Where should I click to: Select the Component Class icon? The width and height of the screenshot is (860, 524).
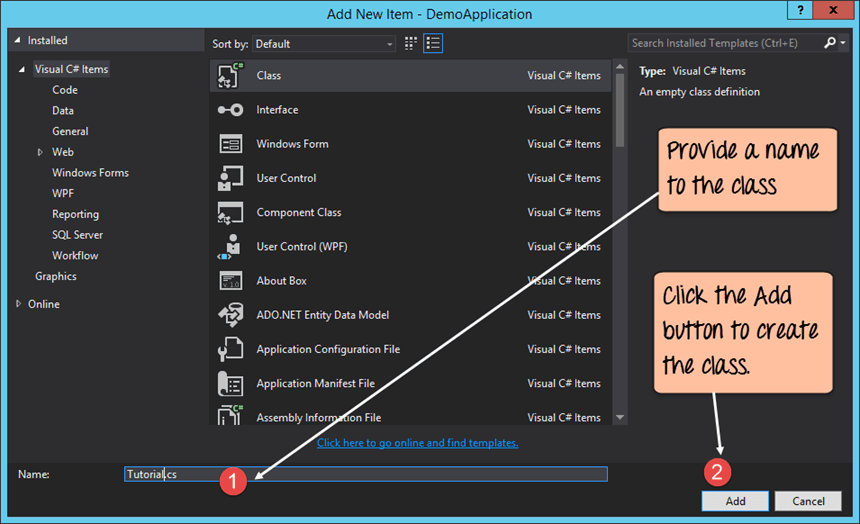tap(231, 212)
